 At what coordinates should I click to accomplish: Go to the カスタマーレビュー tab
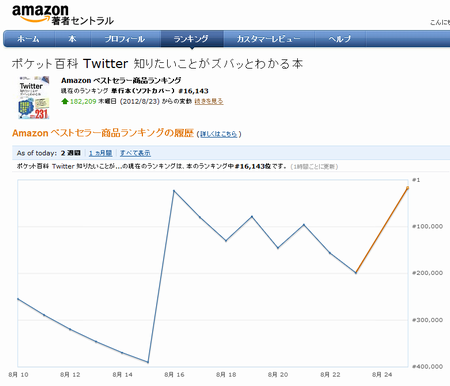269,39
